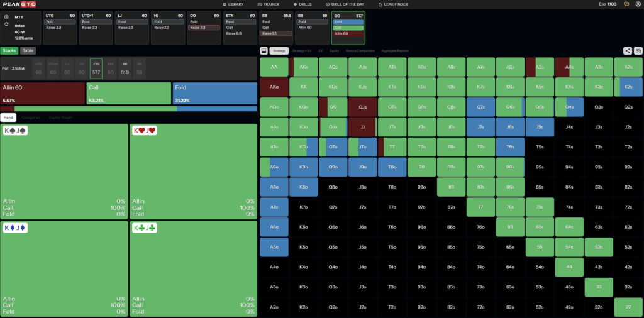The image size is (644, 318).
Task: Click the reset spot refresh icon
Action: pos(6,24)
